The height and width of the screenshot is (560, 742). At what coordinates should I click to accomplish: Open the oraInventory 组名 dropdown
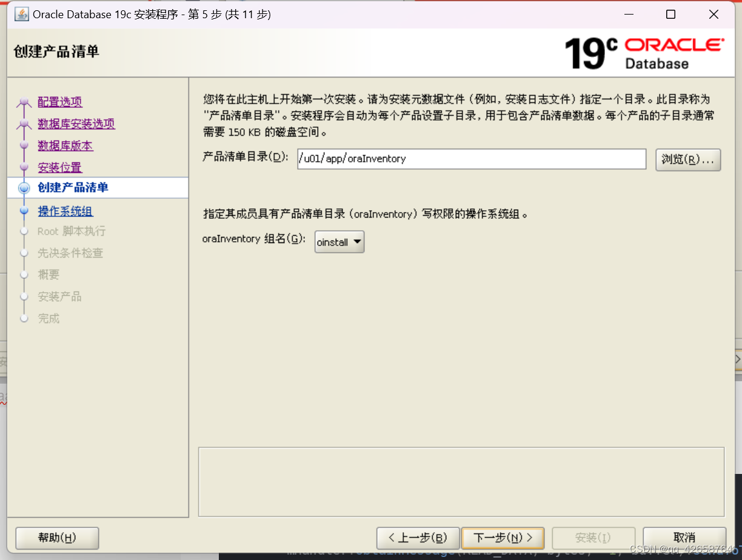[x=339, y=242]
